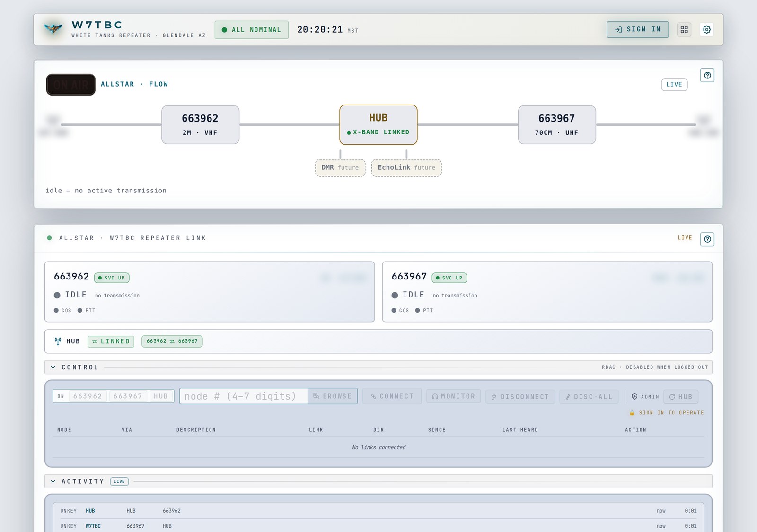Viewport: 757px width, 532px height.
Task: Click the ON AIR indicator
Action: point(71,85)
